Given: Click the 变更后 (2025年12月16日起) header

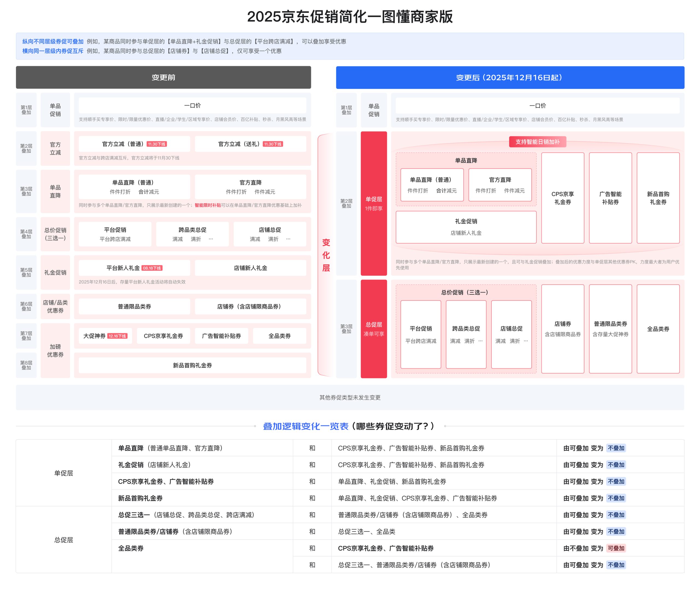Looking at the screenshot, I should click(510, 78).
